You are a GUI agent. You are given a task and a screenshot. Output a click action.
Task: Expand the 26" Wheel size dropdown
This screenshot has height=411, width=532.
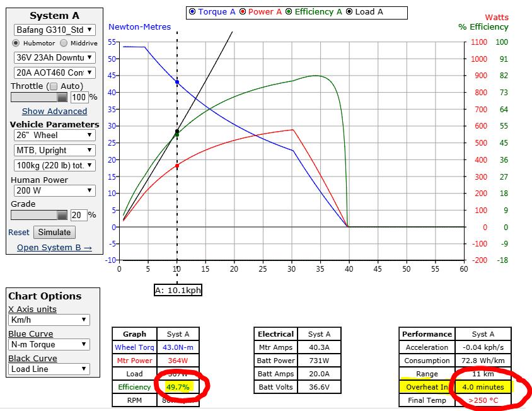click(x=54, y=135)
